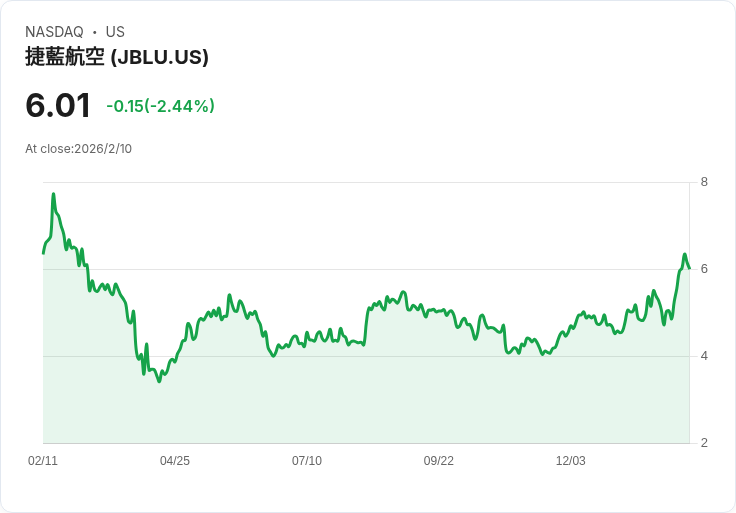Click the y-axis label 4
The width and height of the screenshot is (736, 513).
pyautogui.click(x=704, y=356)
